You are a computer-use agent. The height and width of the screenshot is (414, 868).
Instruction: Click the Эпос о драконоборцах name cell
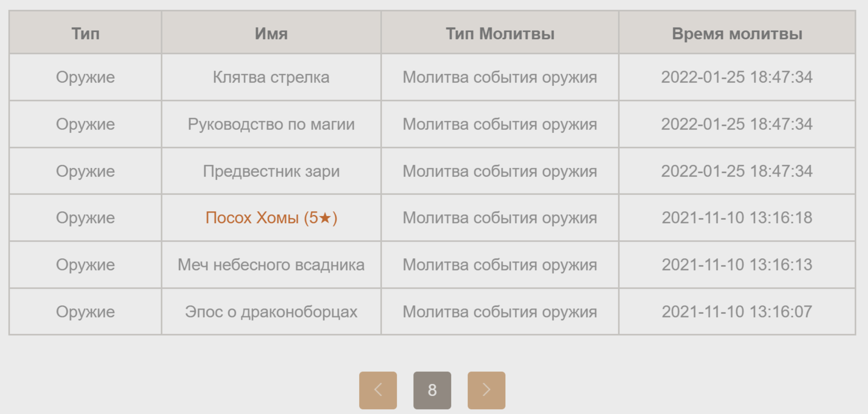271,312
